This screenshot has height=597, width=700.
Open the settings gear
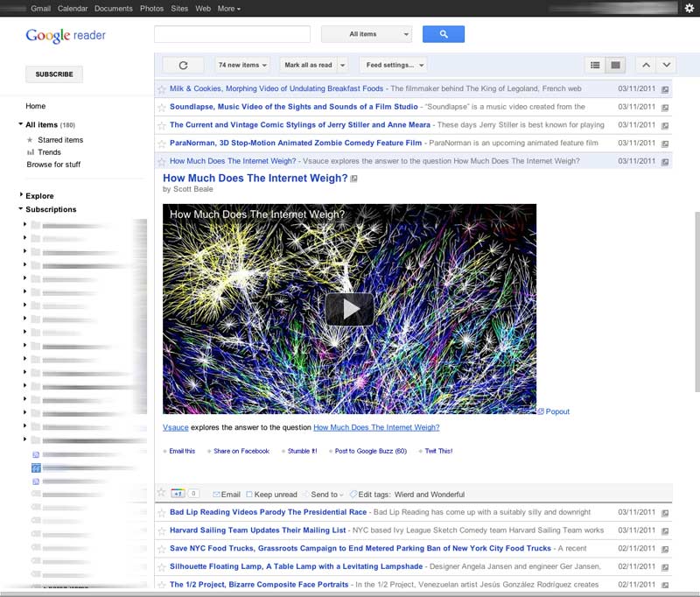[690, 8]
